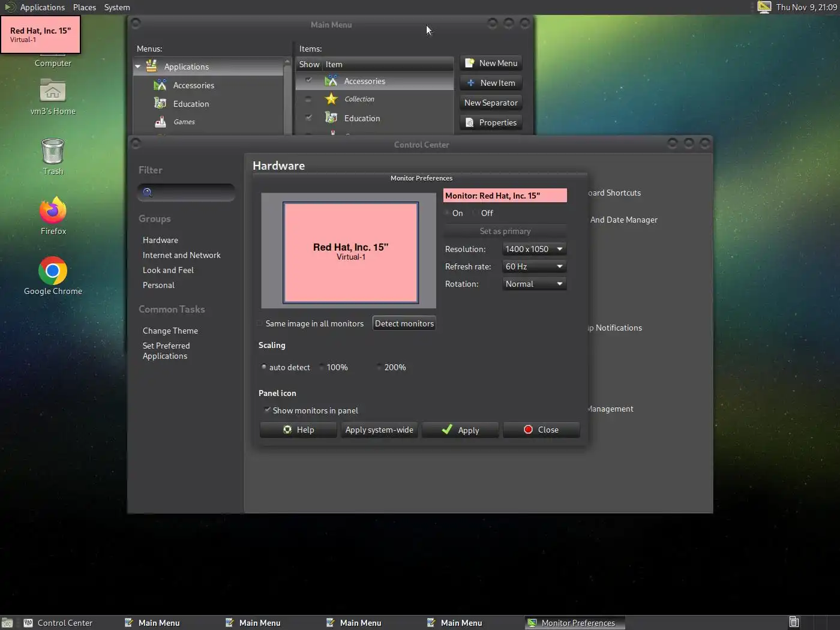Click the Item column header
This screenshot has height=630, width=840.
click(x=388, y=64)
